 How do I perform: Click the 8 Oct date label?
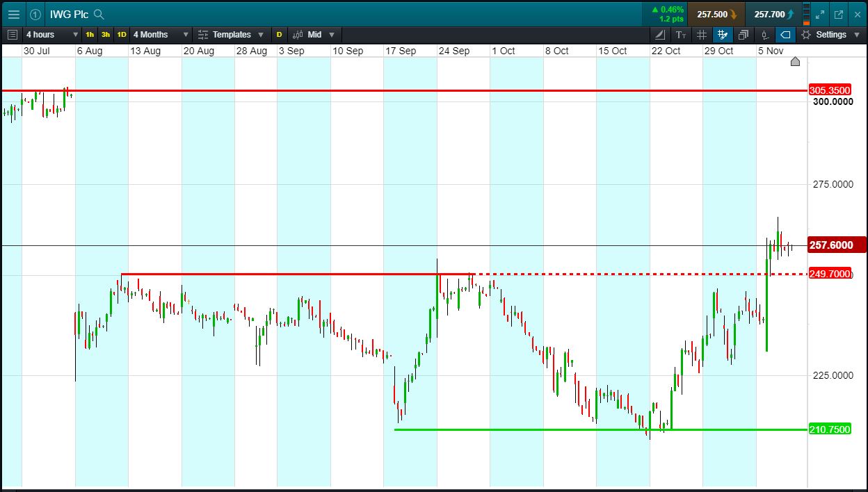(557, 51)
